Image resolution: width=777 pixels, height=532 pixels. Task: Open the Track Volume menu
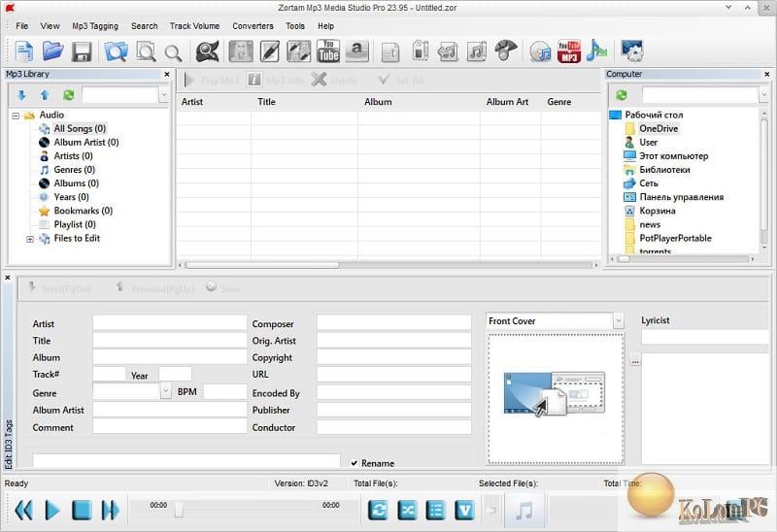pyautogui.click(x=194, y=26)
